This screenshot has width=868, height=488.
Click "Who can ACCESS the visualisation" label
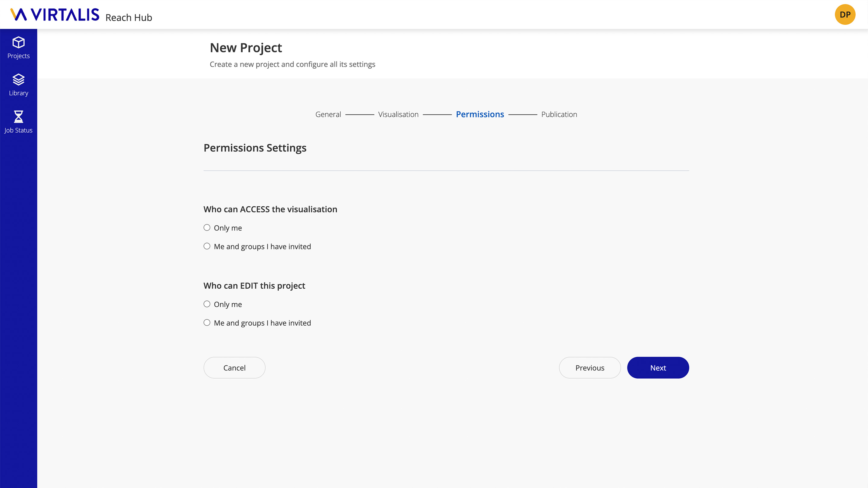(x=270, y=209)
